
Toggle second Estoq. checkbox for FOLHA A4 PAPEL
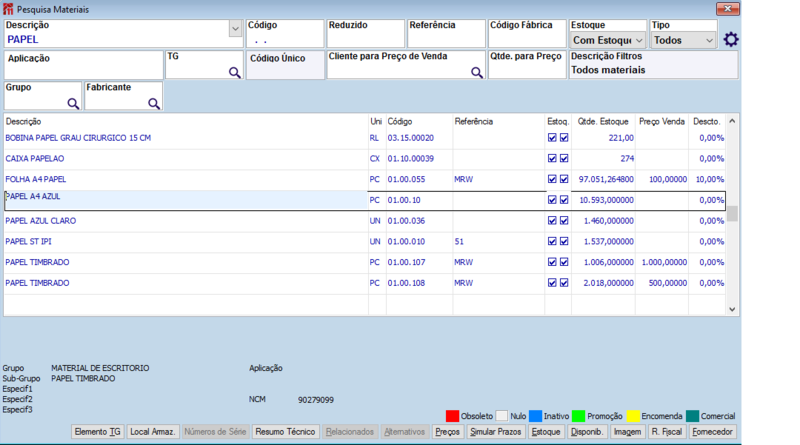coord(564,179)
